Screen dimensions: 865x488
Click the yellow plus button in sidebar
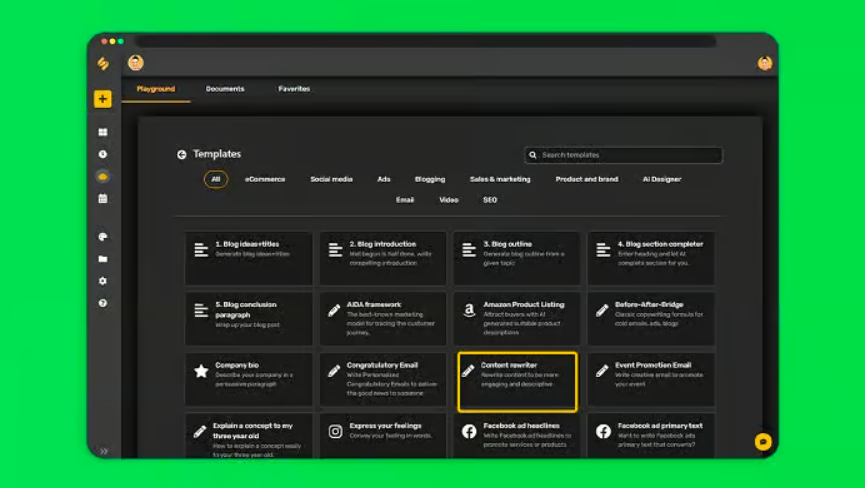click(102, 99)
